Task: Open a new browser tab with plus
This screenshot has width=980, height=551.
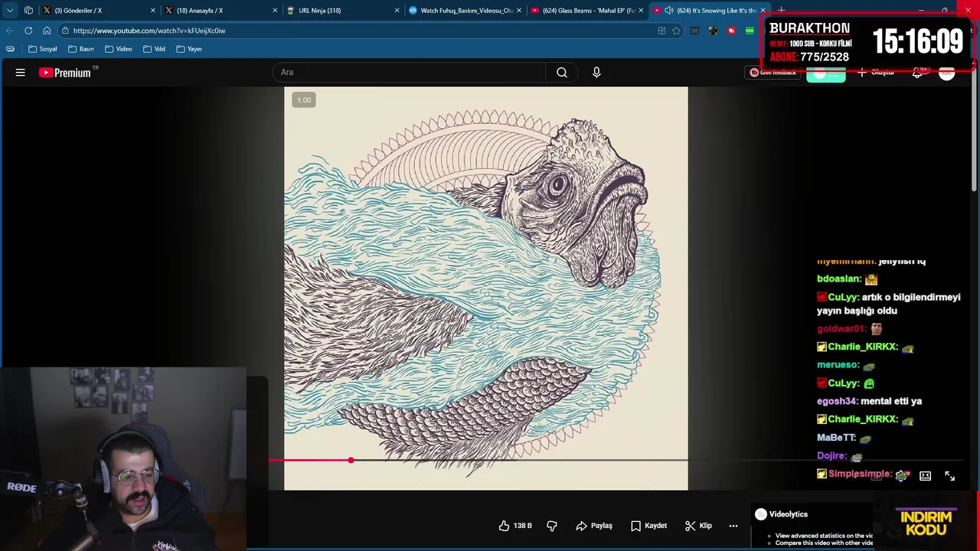Action: (x=781, y=11)
